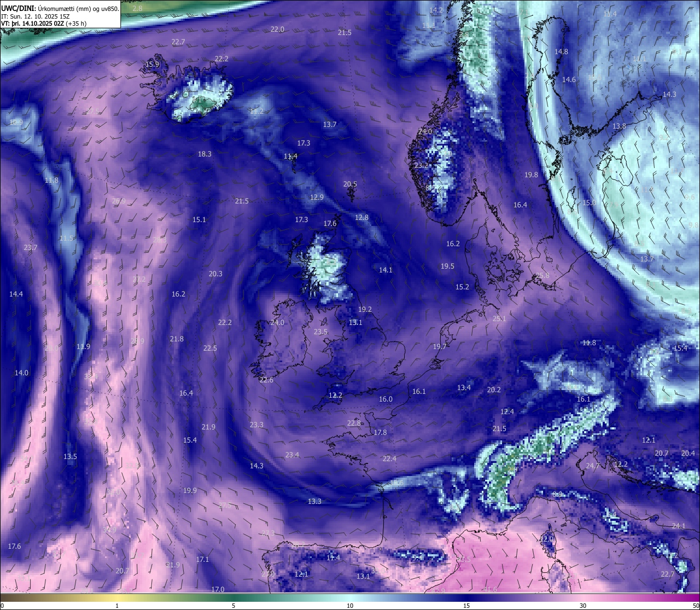The height and width of the screenshot is (610, 700).
Task: Click the 12.9 value label
Action: [x=317, y=197]
